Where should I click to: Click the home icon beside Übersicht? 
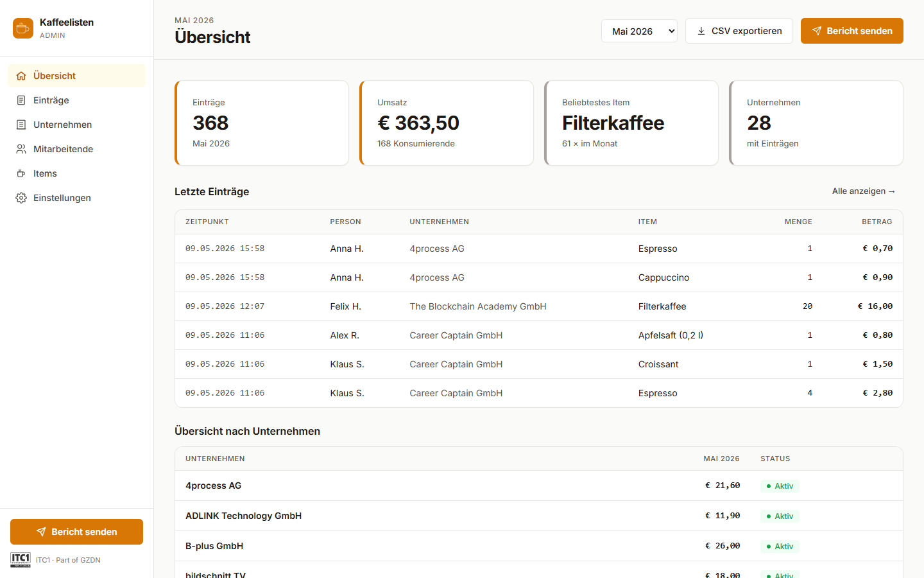[21, 76]
